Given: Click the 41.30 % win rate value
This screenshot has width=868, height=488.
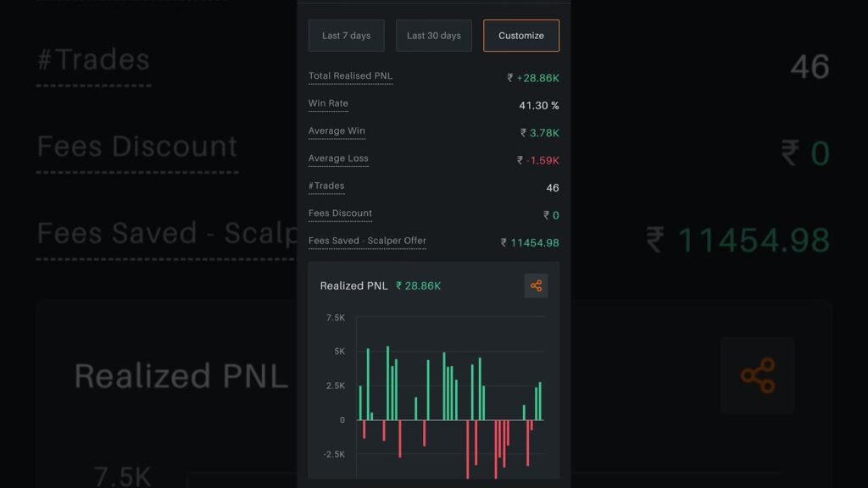Looking at the screenshot, I should point(538,106).
